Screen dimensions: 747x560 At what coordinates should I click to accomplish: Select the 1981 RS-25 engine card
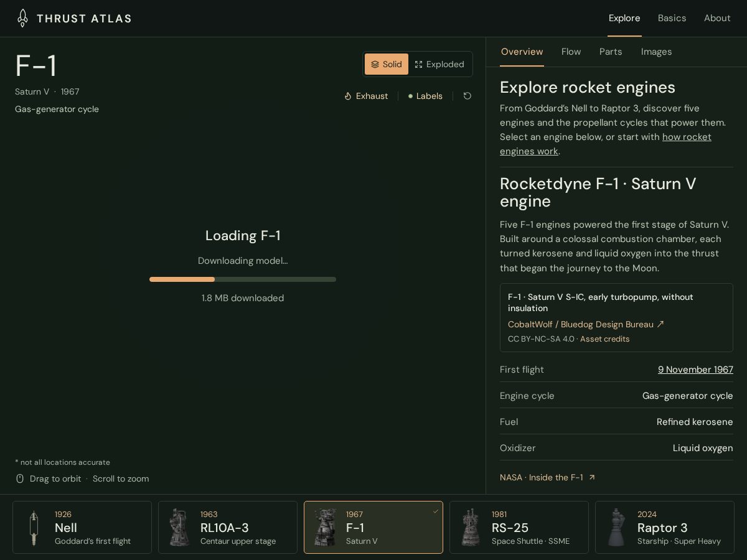pos(519,527)
